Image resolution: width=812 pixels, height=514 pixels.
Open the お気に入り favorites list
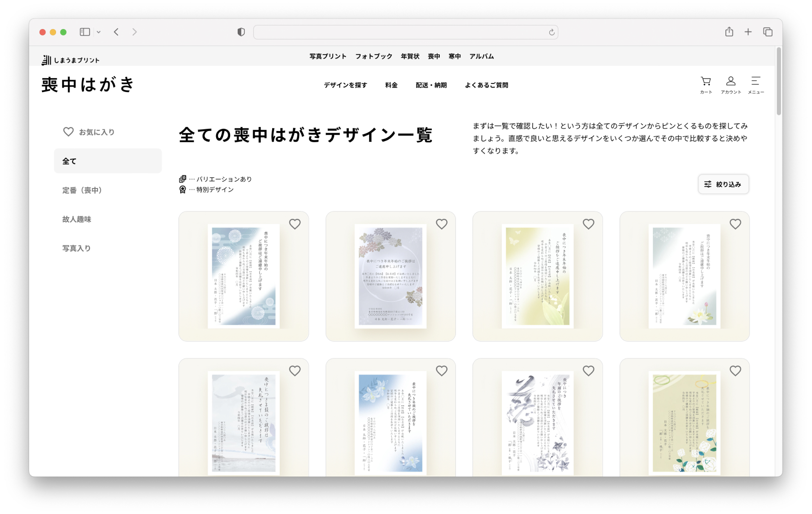pyautogui.click(x=89, y=132)
